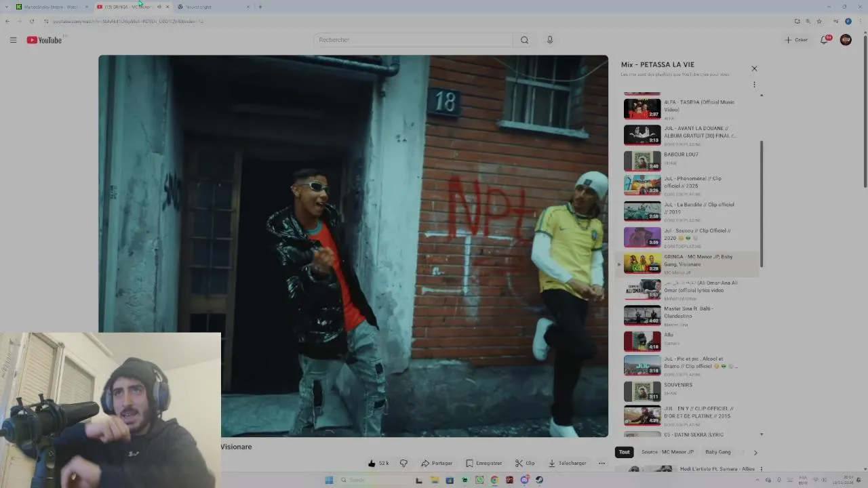The width and height of the screenshot is (868, 488).
Task: Mute the GRINGA tab audio icon
Action: [x=159, y=7]
